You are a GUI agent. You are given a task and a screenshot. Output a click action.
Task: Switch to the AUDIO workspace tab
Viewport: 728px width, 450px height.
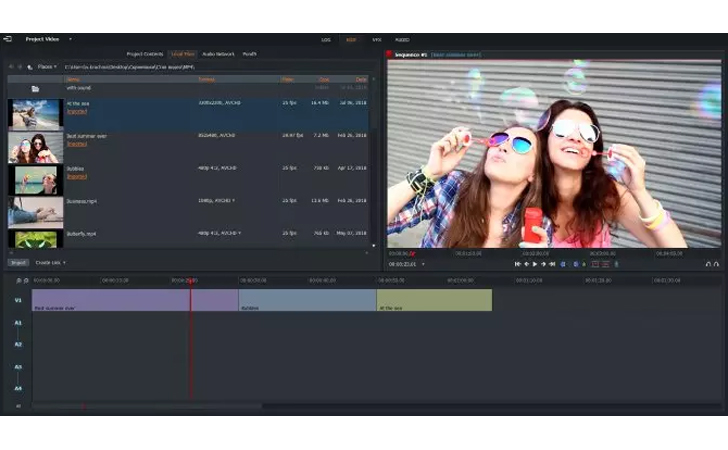402,40
